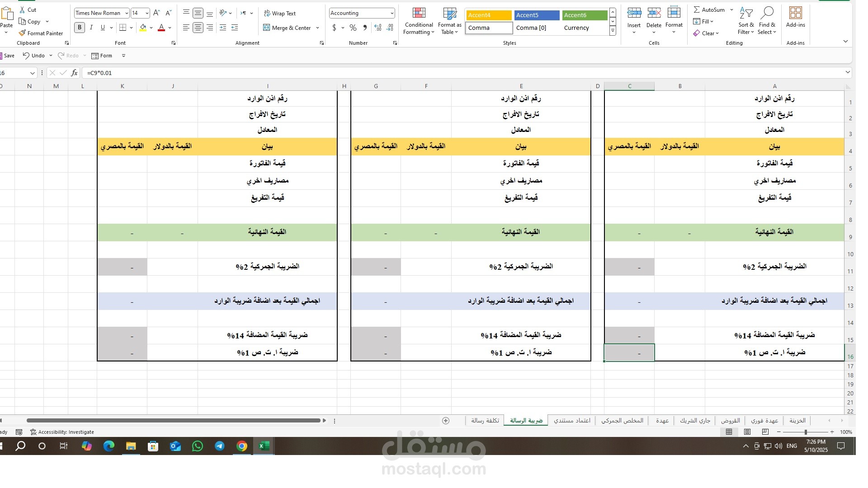Image resolution: width=868 pixels, height=488 pixels.
Task: Open Conditional Formatting menu
Action: coord(419,21)
